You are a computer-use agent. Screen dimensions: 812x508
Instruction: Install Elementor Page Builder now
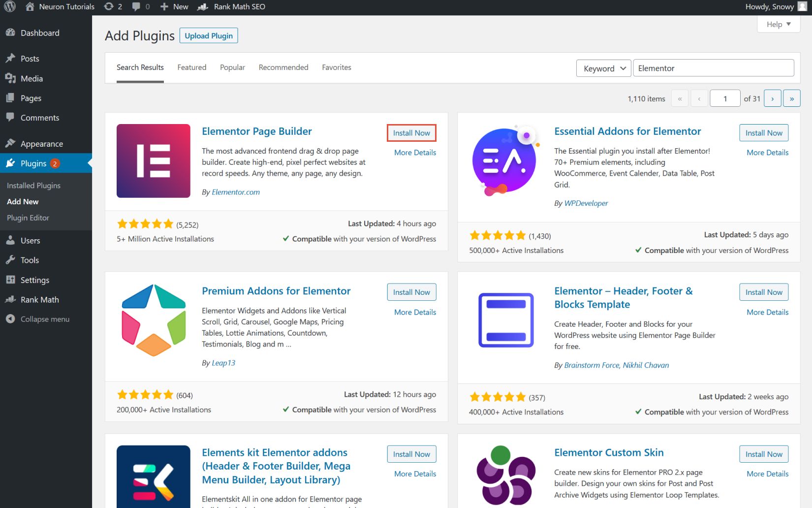pyautogui.click(x=411, y=132)
